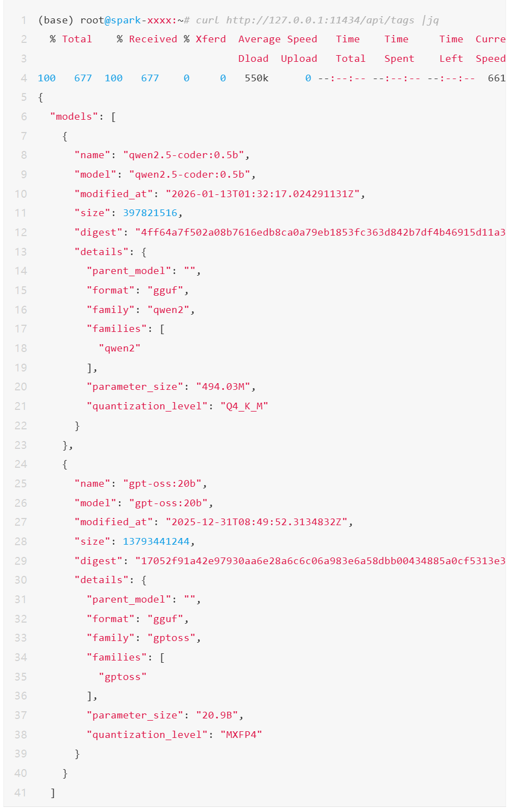The width and height of the screenshot is (510, 812).
Task: Click the Dload column header
Action: [x=253, y=58]
